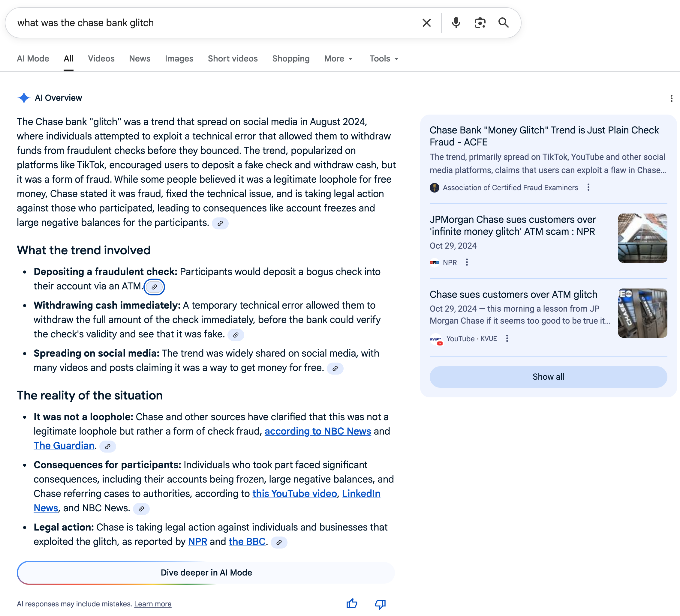
Task: Open the More search categories dropdown
Action: [338, 58]
